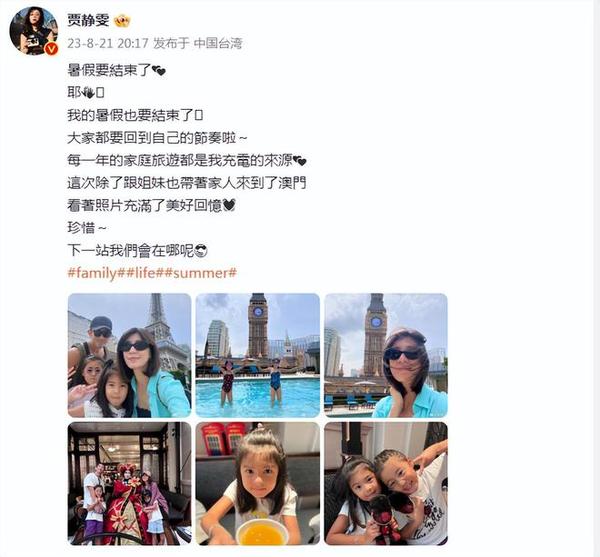This screenshot has width=600, height=557.
Task: Click the 中国台湾 location text
Action: [x=218, y=43]
